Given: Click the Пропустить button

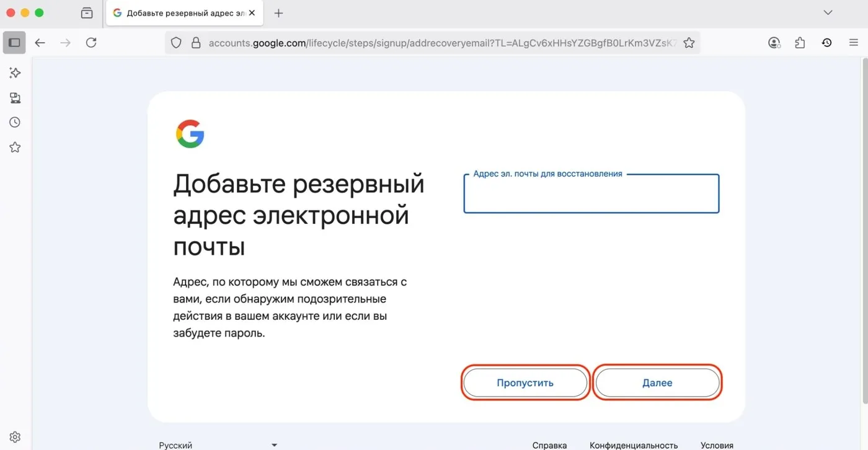Looking at the screenshot, I should click(525, 382).
